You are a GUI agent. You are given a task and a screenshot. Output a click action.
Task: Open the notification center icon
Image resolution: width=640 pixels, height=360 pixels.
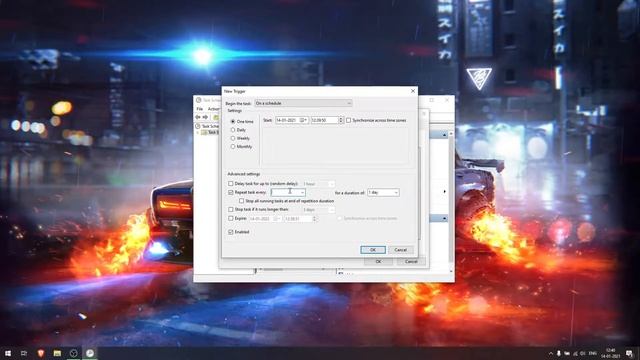coord(630,353)
